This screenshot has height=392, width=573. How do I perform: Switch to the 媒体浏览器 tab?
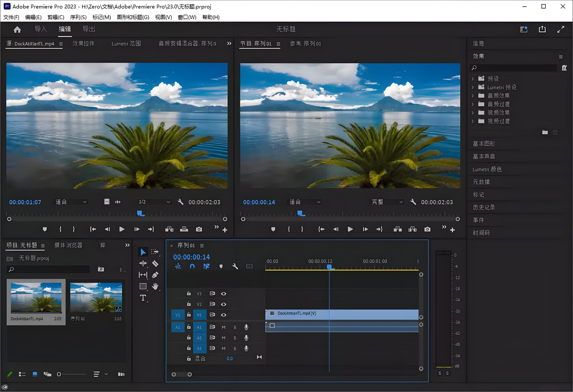click(x=68, y=245)
